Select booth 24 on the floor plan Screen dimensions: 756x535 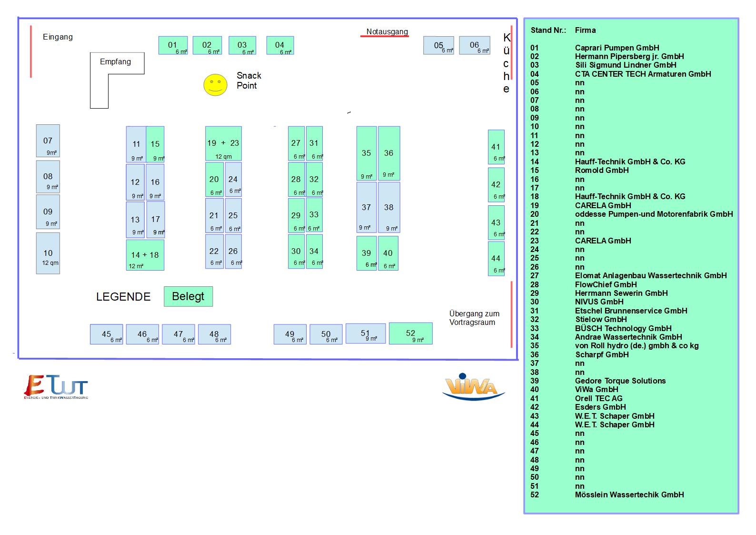click(233, 180)
